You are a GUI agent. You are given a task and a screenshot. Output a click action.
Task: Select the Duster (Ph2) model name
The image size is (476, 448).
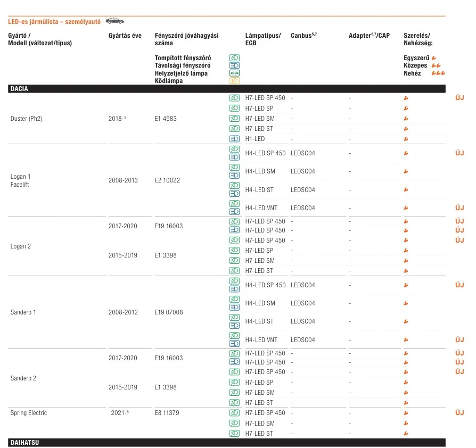tap(26, 119)
